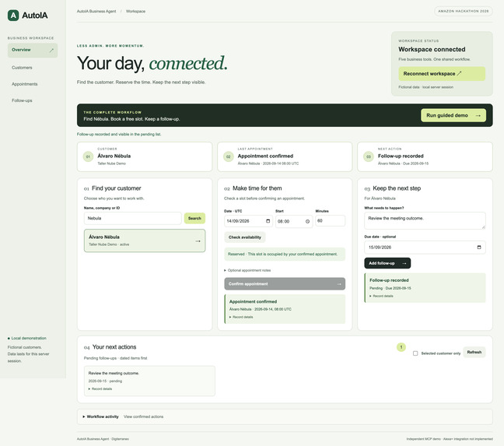
Task: Click the Name, company or ID search field
Action: 133,219
